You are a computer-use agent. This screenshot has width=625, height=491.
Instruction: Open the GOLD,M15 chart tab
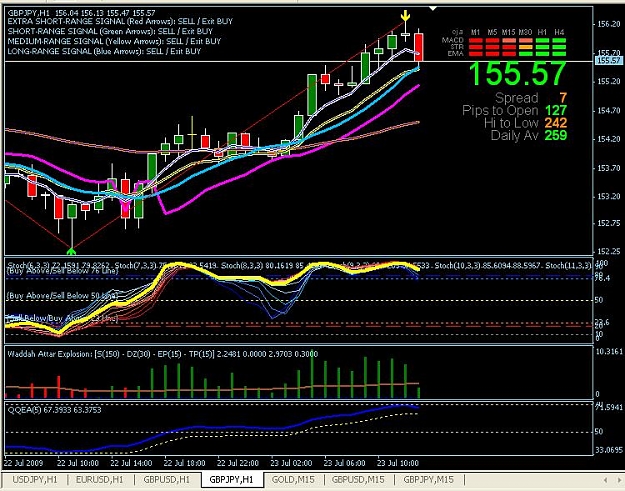(x=293, y=479)
